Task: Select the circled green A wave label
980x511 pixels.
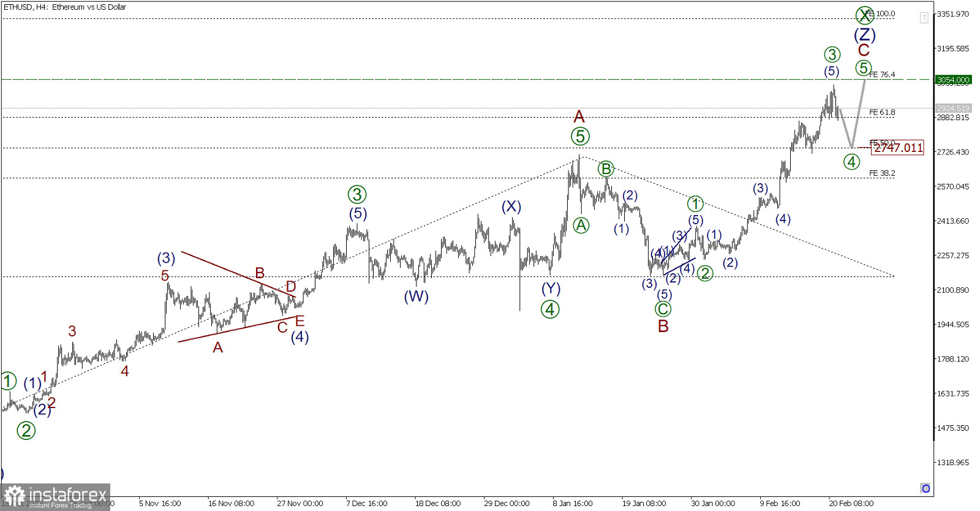Action: tap(581, 225)
